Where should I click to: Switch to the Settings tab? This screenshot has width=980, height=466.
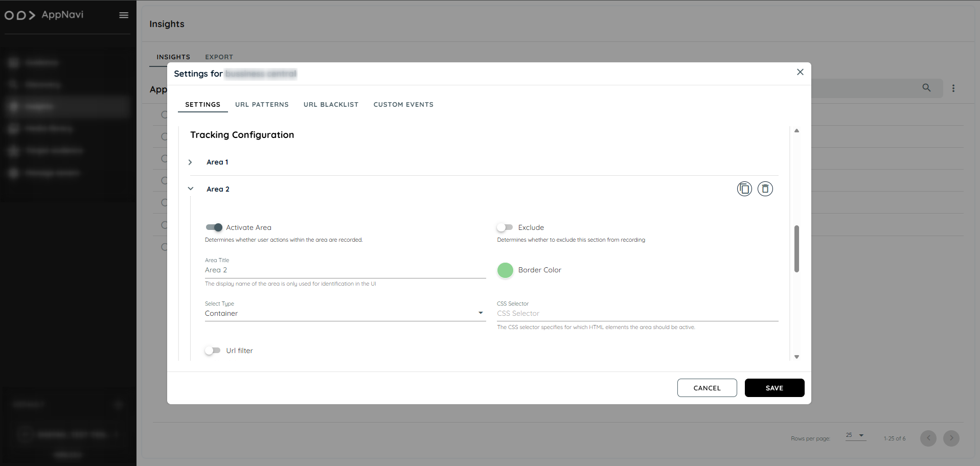coord(202,104)
